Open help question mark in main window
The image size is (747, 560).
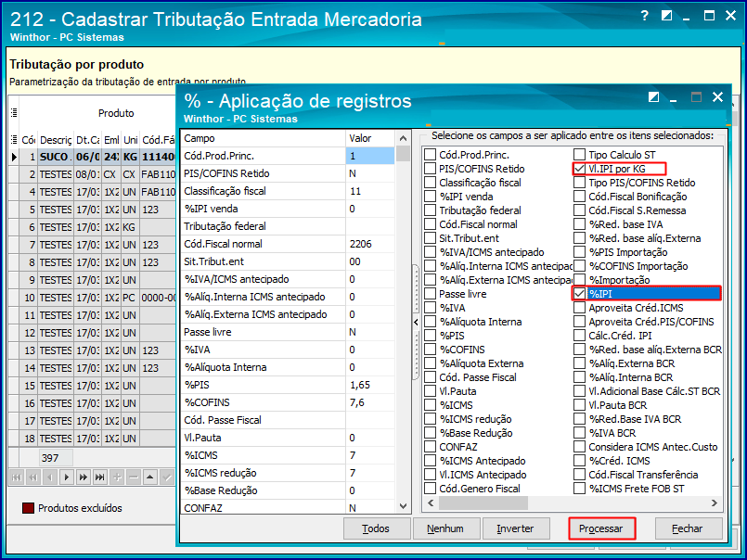[x=645, y=16]
